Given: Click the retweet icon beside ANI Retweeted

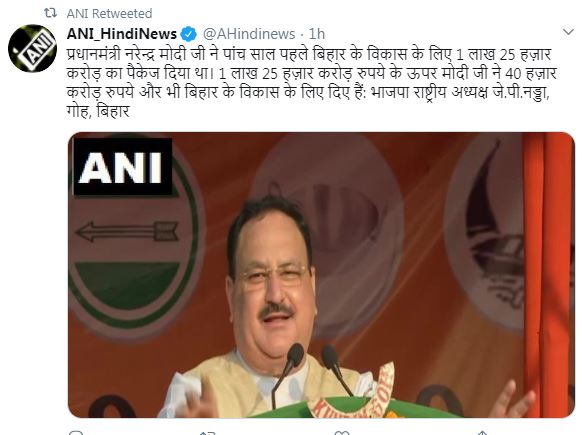Looking at the screenshot, I should click(50, 13).
